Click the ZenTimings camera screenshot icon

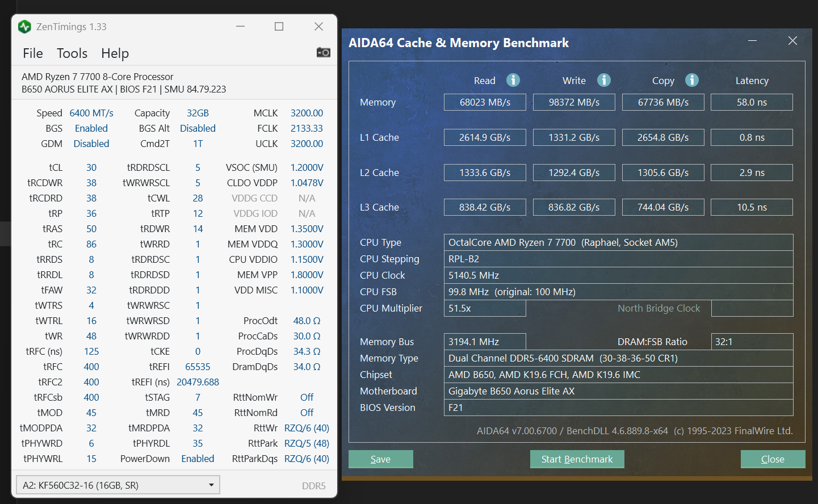pos(324,52)
